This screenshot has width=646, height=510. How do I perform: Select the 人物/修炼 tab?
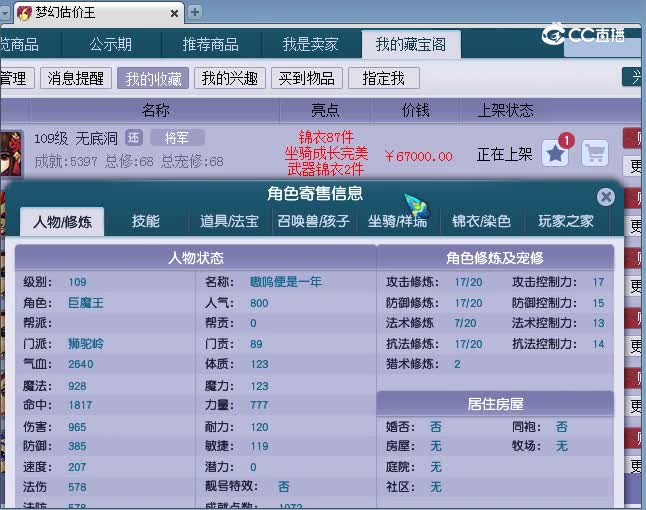coord(62,222)
